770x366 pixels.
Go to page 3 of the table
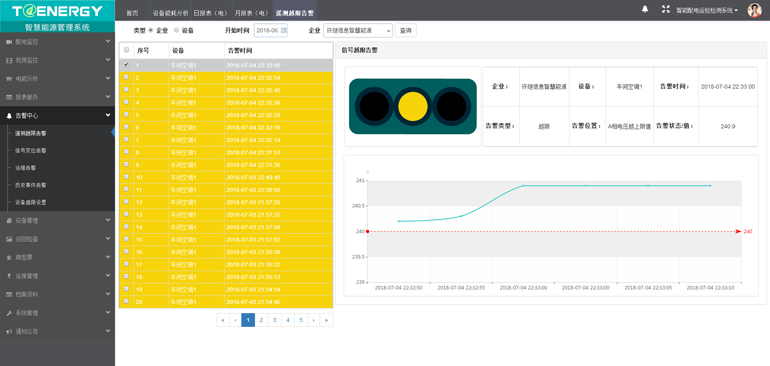point(275,320)
